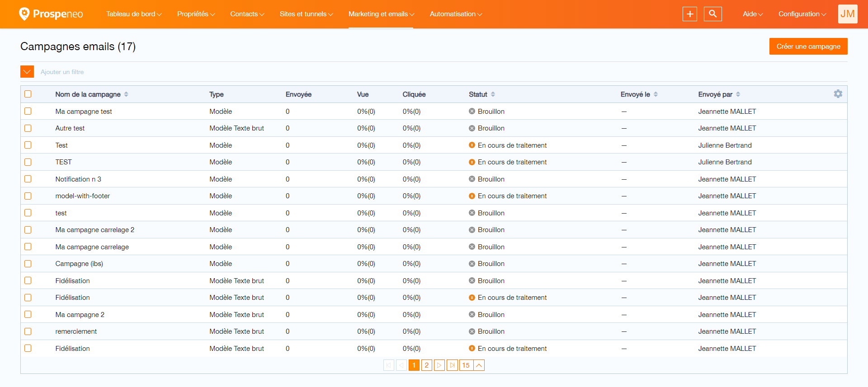Open table column settings gear
This screenshot has height=387, width=868.
click(838, 94)
